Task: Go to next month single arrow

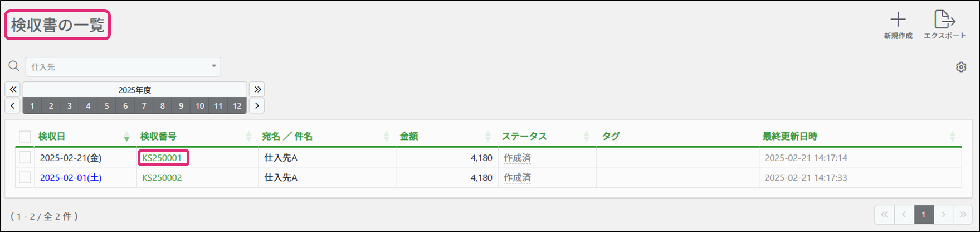Action: click(x=256, y=105)
